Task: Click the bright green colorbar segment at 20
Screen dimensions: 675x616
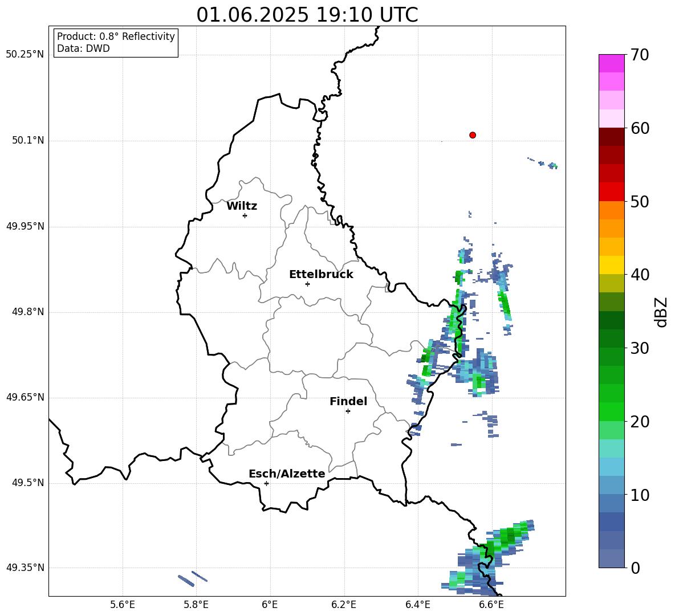Action: (x=612, y=411)
